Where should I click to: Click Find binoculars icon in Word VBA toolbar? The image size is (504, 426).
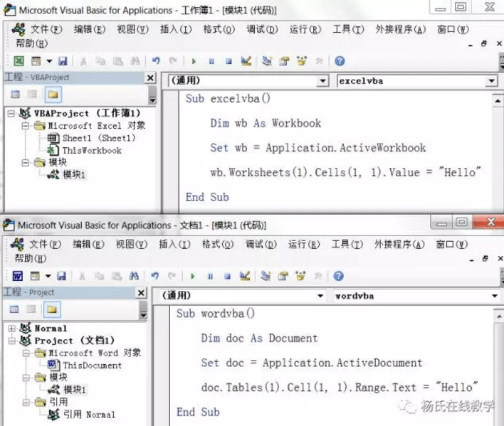pyautogui.click(x=134, y=276)
